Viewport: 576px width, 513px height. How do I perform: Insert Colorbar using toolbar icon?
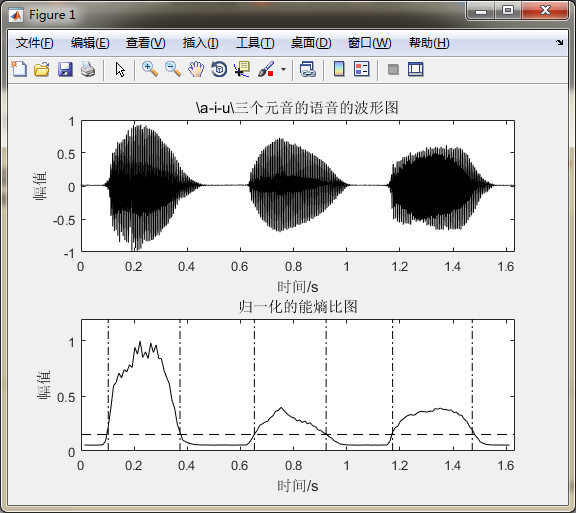coord(339,69)
